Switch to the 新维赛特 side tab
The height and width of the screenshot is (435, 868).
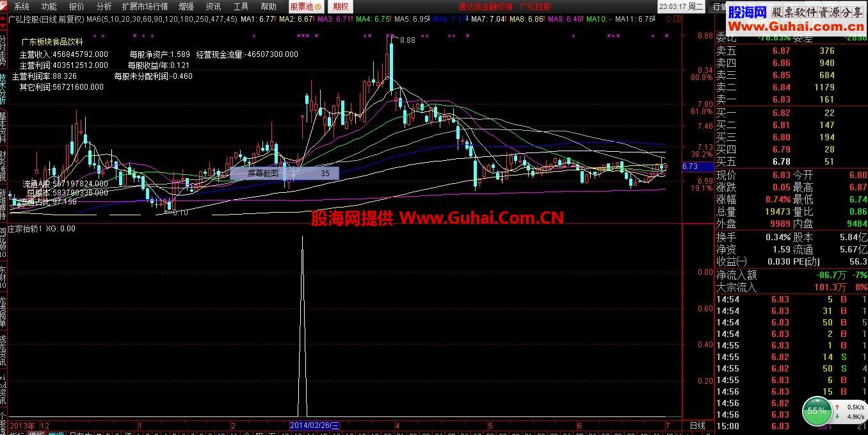point(3,204)
